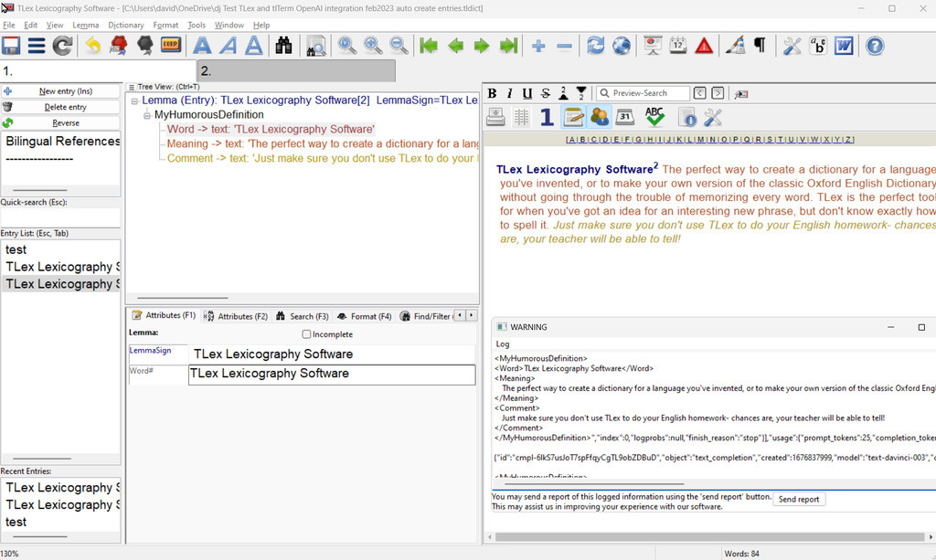
Task: Click the Preview-Search next result button
Action: pyautogui.click(x=718, y=93)
